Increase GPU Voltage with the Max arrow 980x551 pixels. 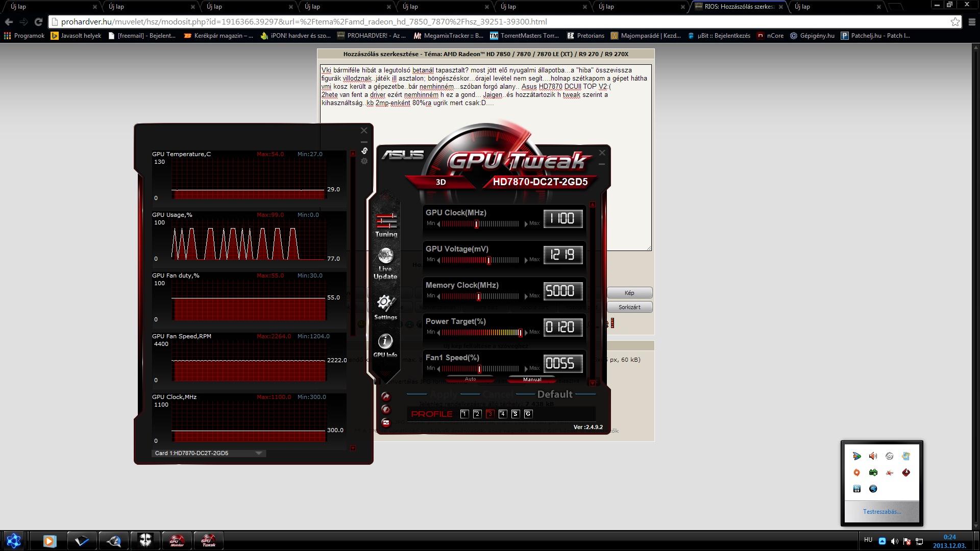pos(526,260)
